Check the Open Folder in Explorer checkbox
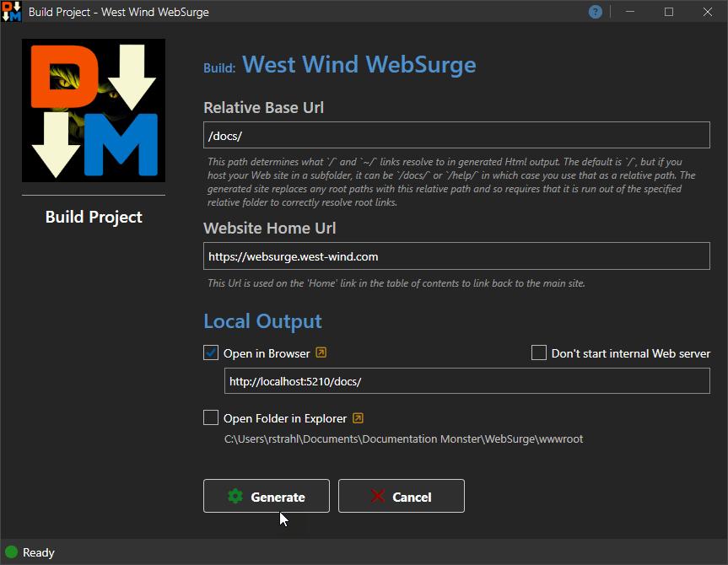This screenshot has height=565, width=728. click(x=211, y=417)
